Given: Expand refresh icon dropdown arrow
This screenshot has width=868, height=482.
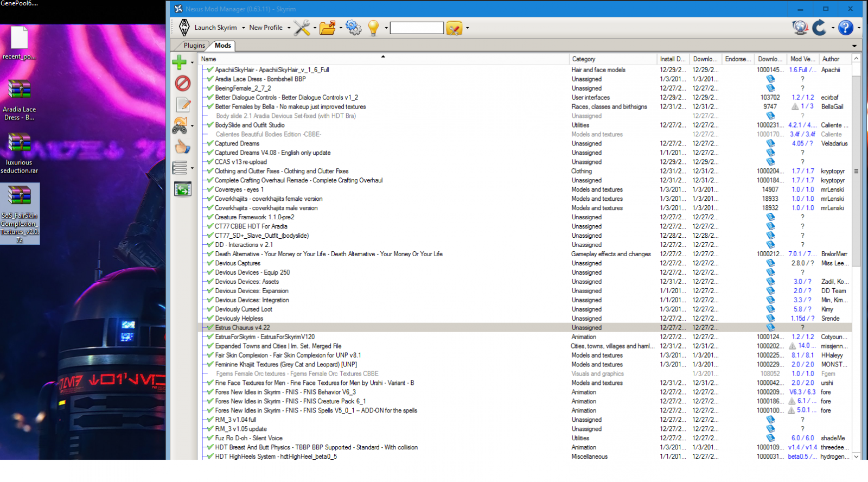Looking at the screenshot, I should click(x=833, y=28).
